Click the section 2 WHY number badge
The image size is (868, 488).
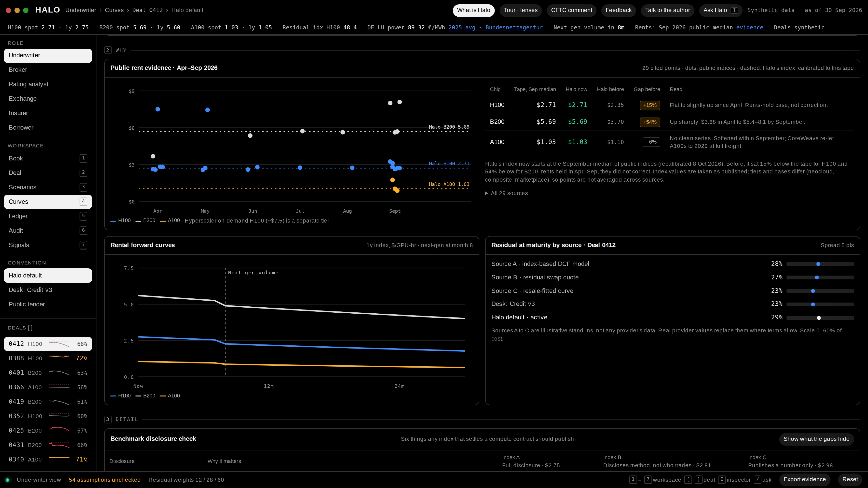[x=108, y=51]
